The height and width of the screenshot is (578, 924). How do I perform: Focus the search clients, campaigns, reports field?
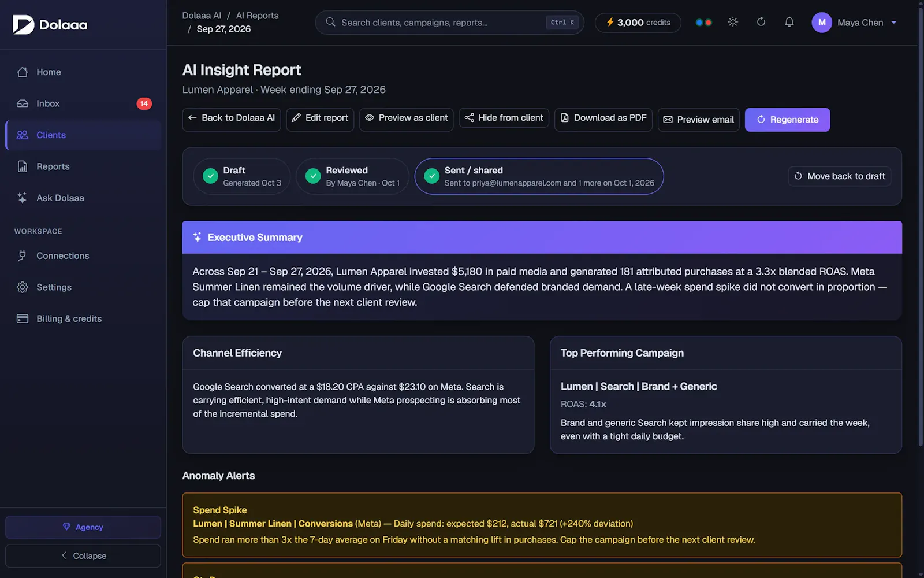(x=450, y=23)
